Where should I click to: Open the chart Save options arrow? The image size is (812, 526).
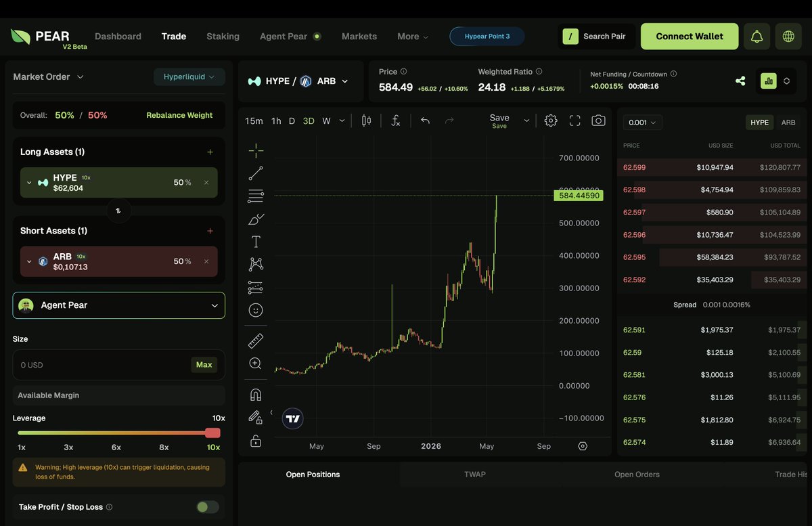click(x=526, y=120)
